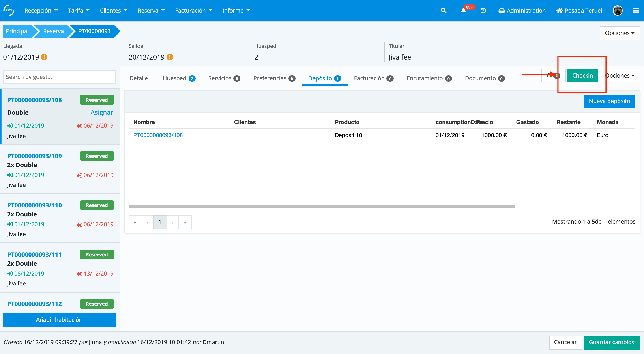Image resolution: width=644 pixels, height=354 pixels.
Task: Switch to the Enrutamiento tab
Action: tap(429, 78)
